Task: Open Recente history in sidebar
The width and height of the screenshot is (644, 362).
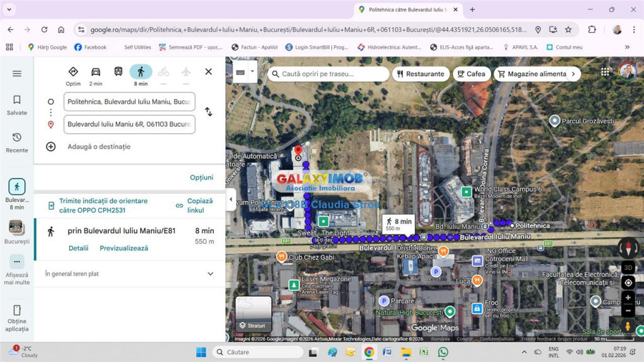Action: 17,142
